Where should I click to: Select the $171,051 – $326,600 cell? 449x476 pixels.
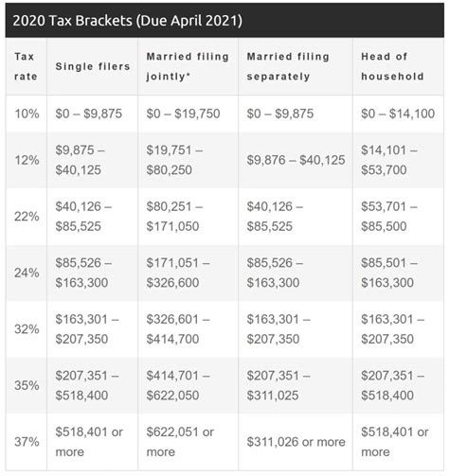(189, 273)
